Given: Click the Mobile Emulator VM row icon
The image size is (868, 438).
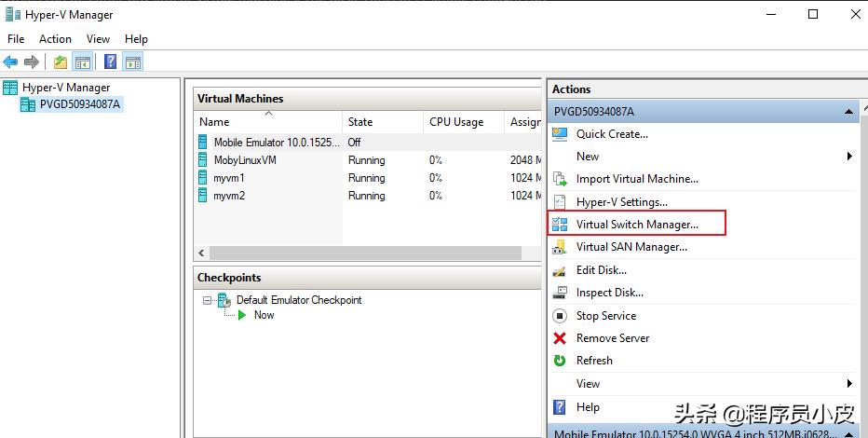Looking at the screenshot, I should [203, 142].
